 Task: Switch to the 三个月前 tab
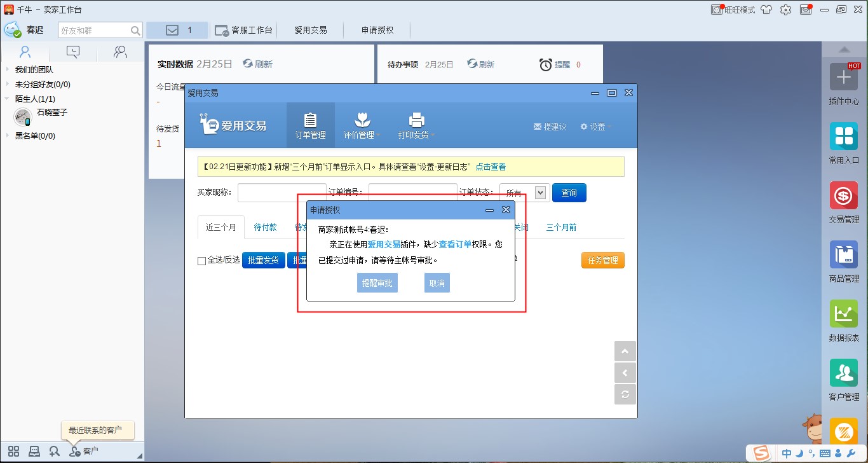click(x=562, y=227)
